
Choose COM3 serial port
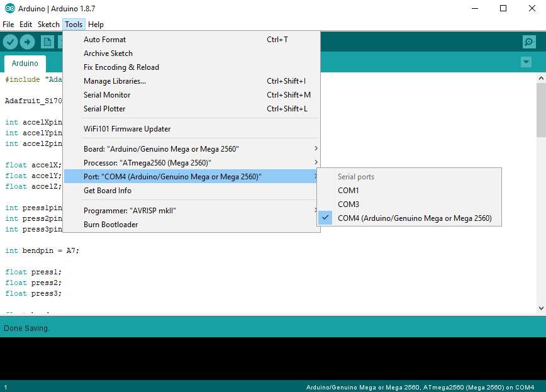point(348,204)
